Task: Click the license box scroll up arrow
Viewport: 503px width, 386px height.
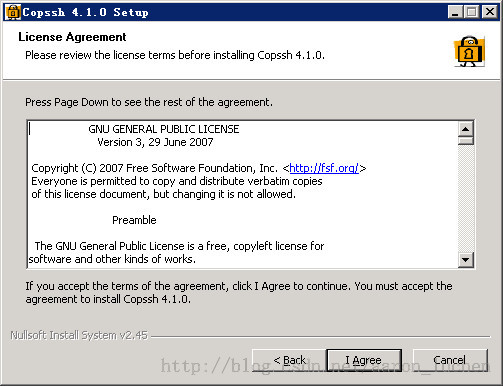Action: pos(466,129)
